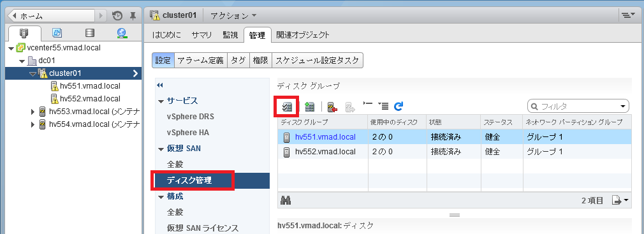
Task: Open 全般 under 構成
Action: [x=175, y=212]
